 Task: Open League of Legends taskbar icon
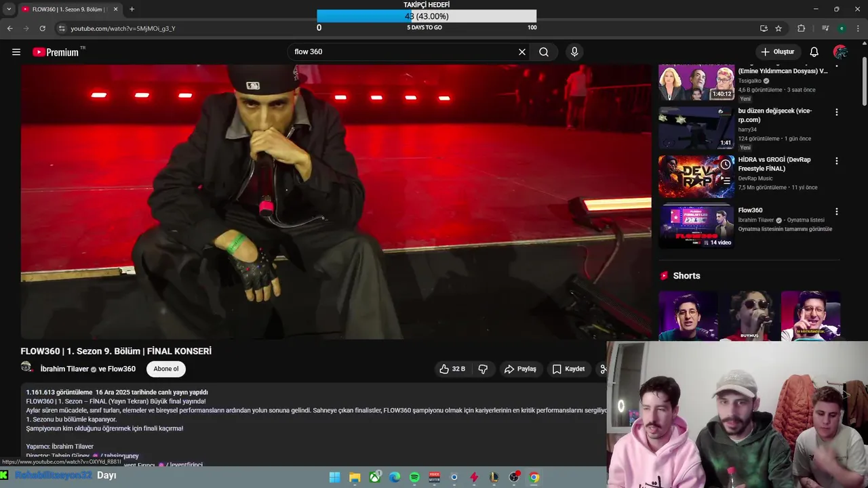click(x=494, y=477)
